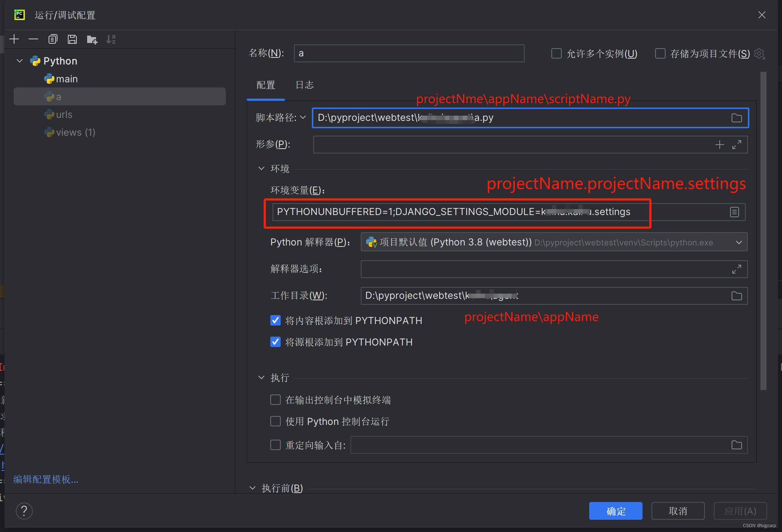
Task: Open 编辑配置模板 link
Action: pyautogui.click(x=46, y=479)
